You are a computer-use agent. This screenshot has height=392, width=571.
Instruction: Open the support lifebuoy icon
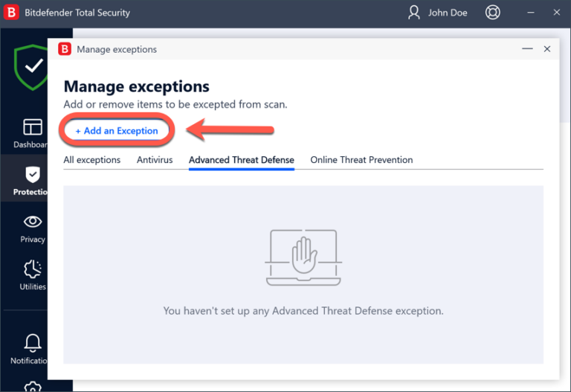coord(493,13)
